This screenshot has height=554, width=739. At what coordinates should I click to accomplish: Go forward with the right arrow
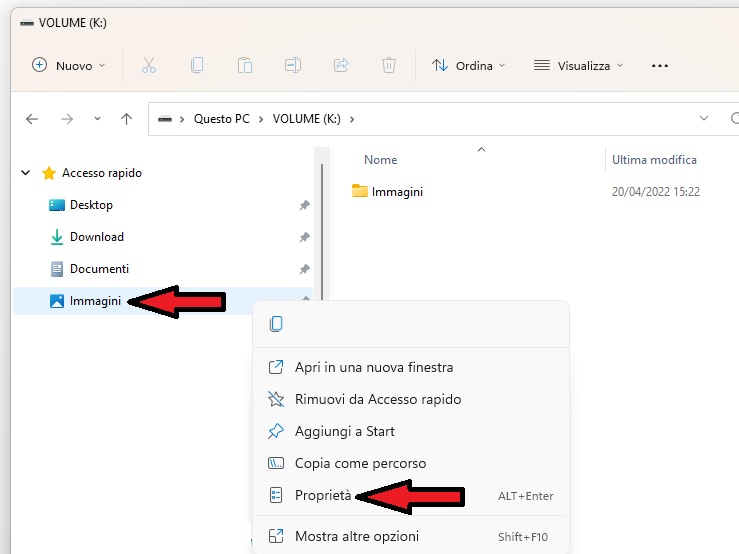67,119
